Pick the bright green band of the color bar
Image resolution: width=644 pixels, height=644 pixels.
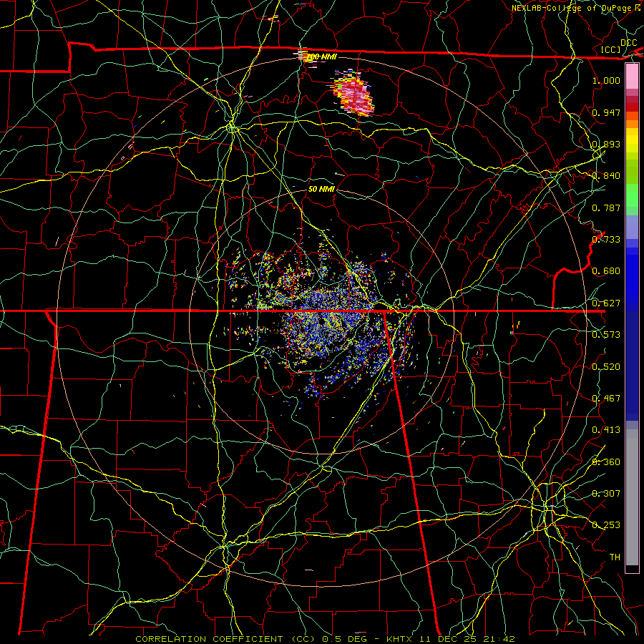[632, 196]
